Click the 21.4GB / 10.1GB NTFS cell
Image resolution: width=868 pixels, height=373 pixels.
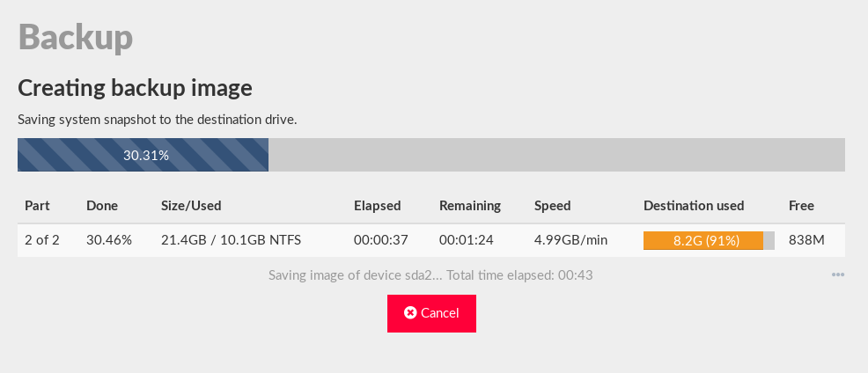point(230,240)
